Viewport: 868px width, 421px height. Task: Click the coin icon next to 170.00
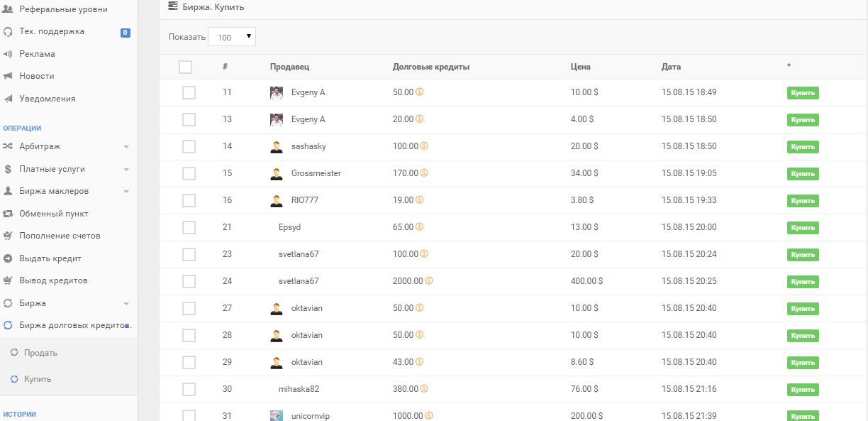[424, 173]
